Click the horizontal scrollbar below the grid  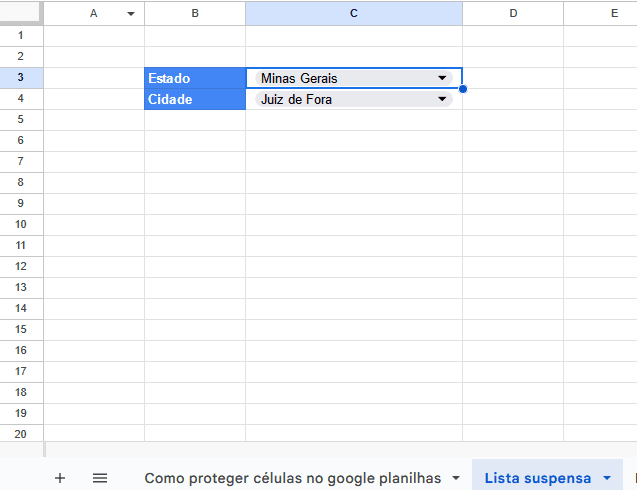pos(340,450)
